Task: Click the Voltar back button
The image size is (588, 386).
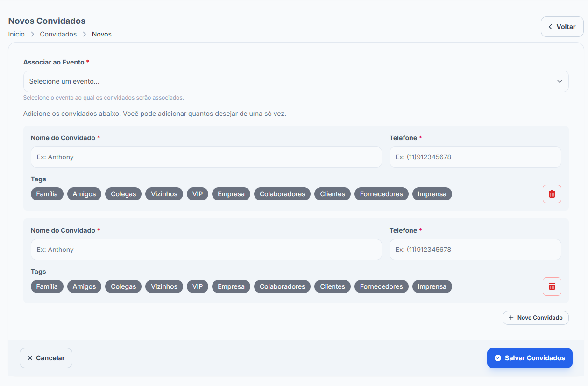Action: pyautogui.click(x=562, y=27)
